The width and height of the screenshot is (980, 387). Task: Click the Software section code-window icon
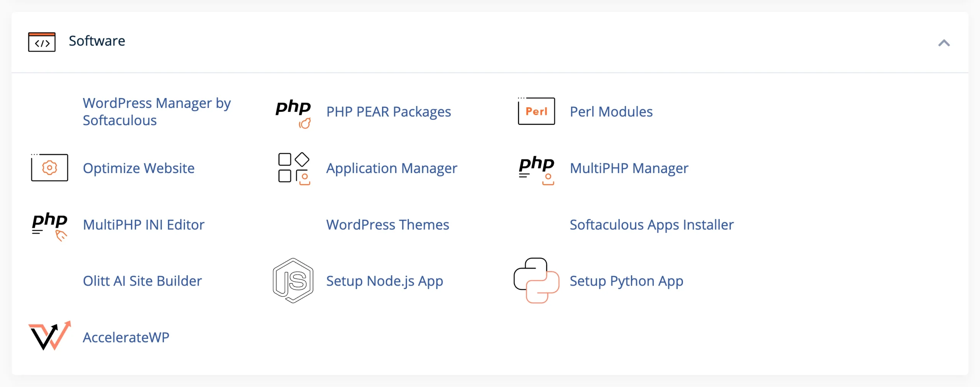pyautogui.click(x=42, y=42)
